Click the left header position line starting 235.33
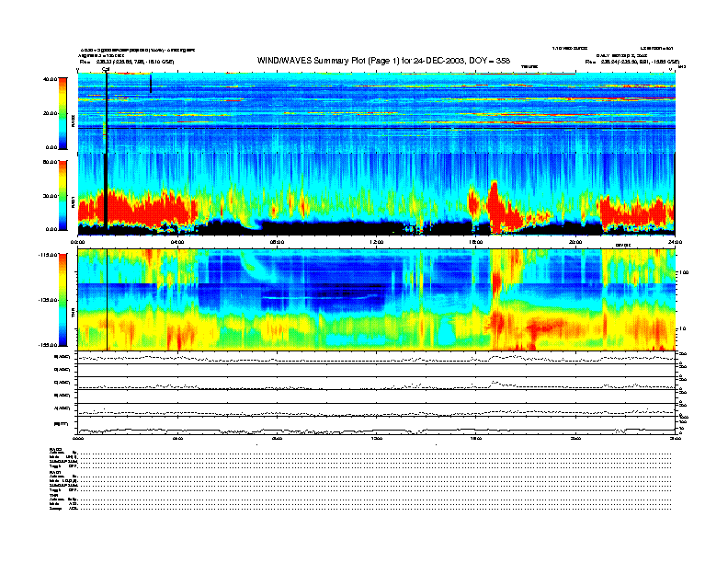Viewport: 728px width, 563px height. coord(127,62)
